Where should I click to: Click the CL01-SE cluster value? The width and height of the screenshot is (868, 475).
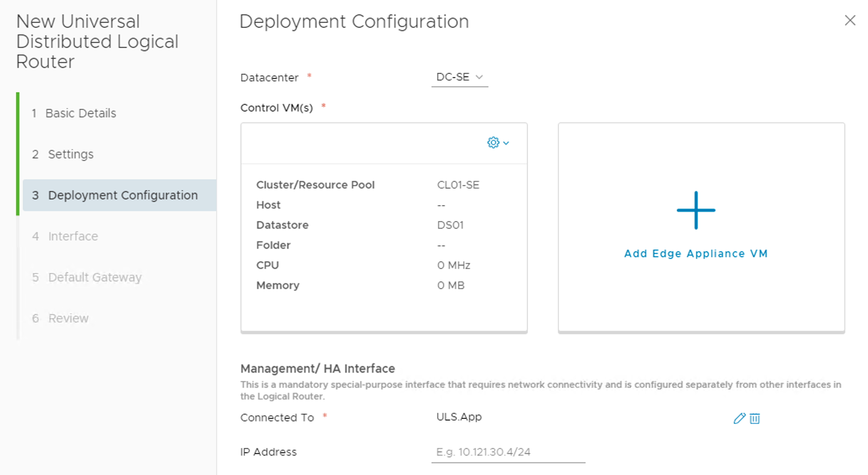[x=458, y=185]
